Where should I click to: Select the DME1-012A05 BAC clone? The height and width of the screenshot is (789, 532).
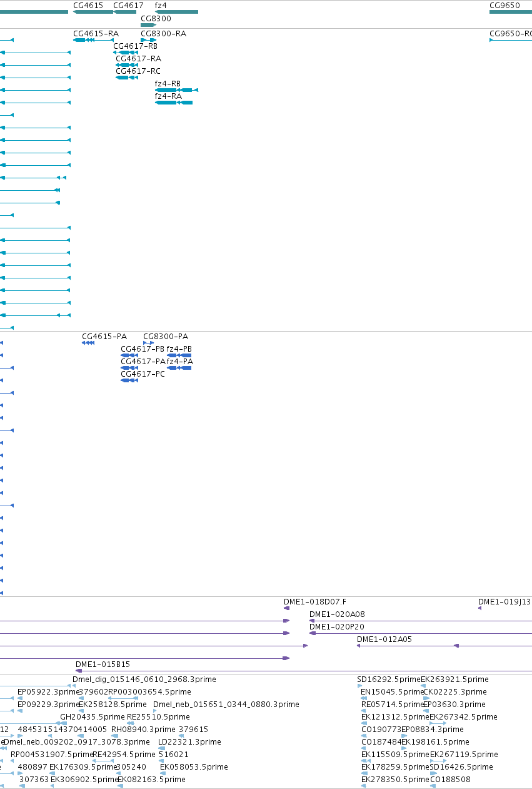(x=444, y=646)
